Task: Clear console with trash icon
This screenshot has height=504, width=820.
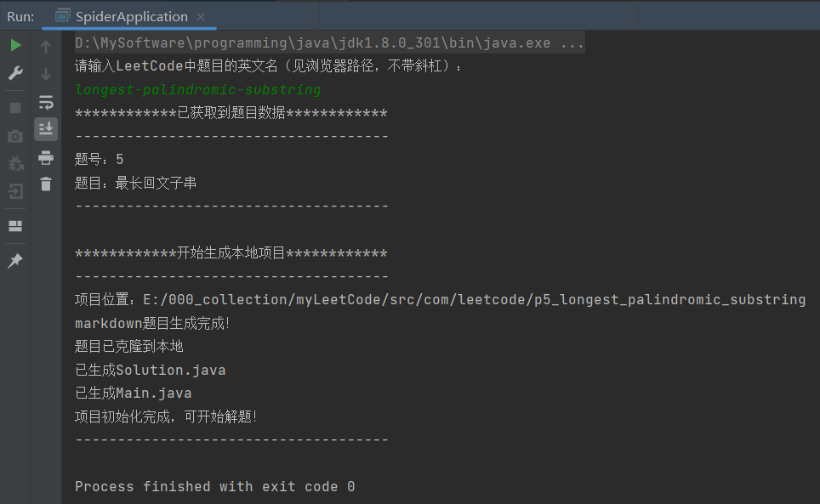Action: coord(46,184)
